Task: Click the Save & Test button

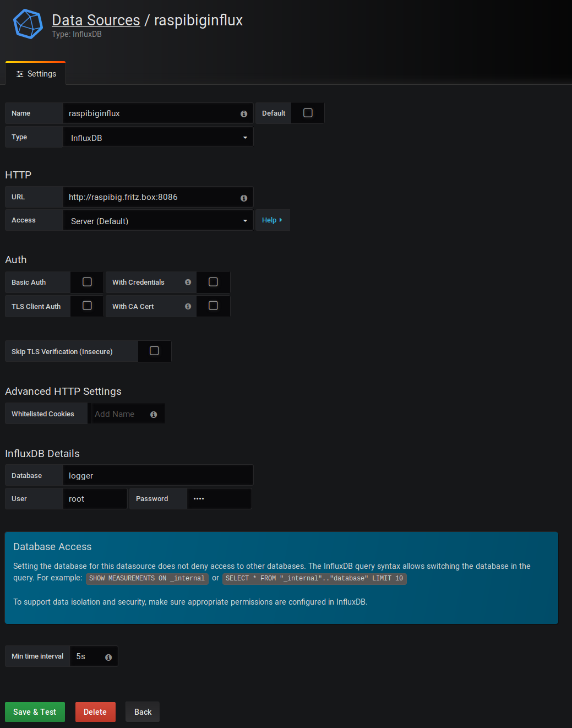Action: 35,712
